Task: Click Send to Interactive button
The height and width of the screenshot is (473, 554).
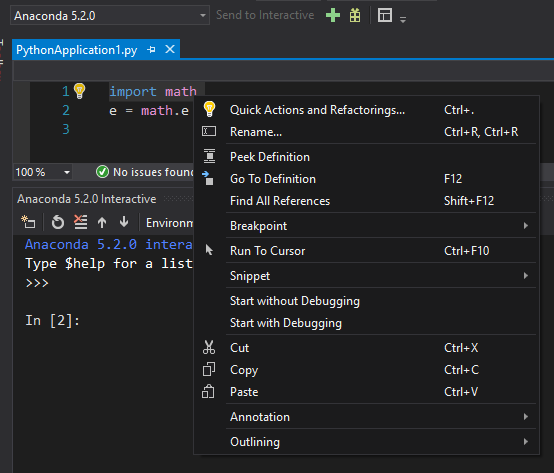Action: [x=265, y=15]
